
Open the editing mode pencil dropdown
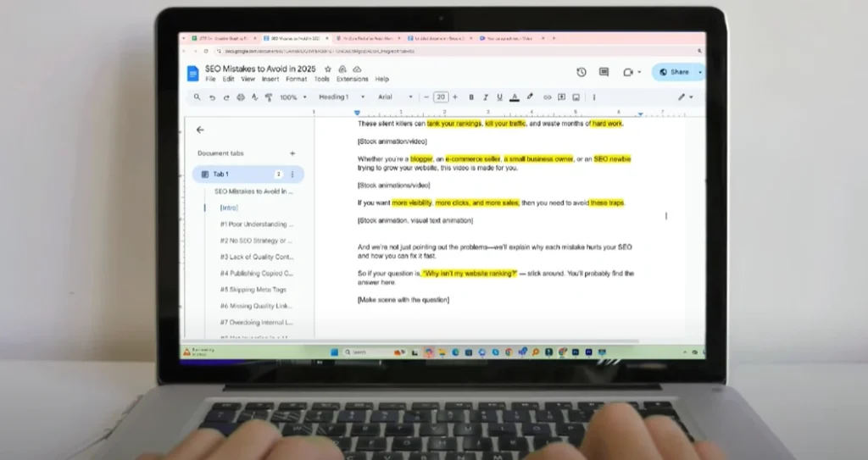pyautogui.click(x=685, y=97)
